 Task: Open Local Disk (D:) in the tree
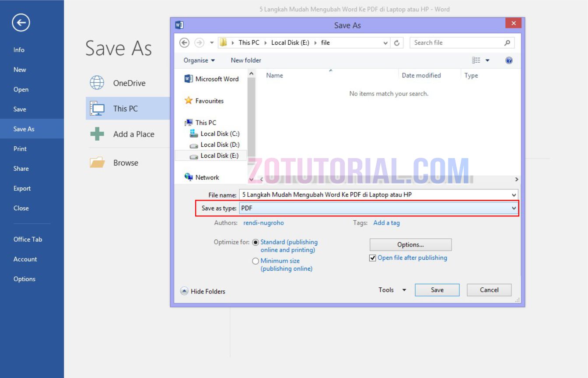tap(215, 145)
